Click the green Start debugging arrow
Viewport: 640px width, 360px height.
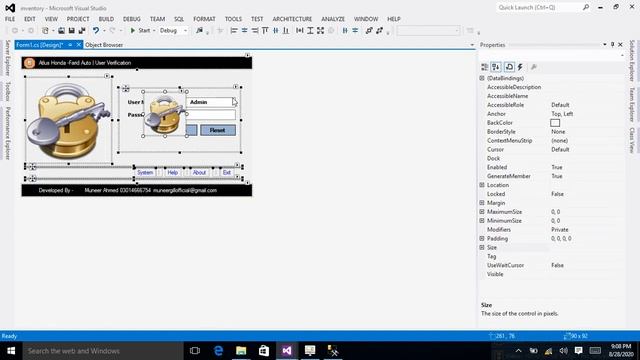(x=133, y=31)
